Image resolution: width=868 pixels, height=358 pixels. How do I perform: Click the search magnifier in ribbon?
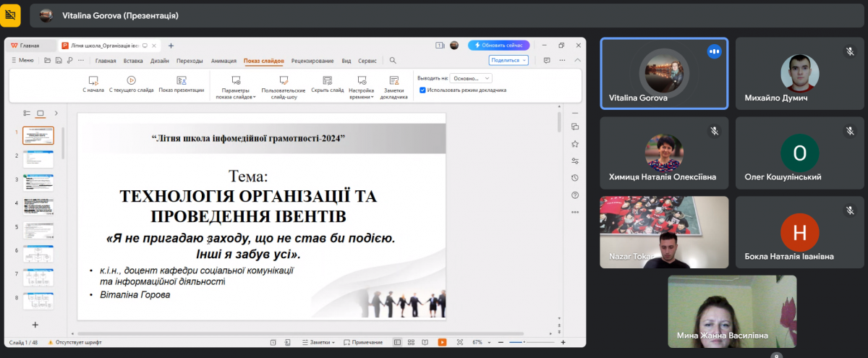point(393,61)
